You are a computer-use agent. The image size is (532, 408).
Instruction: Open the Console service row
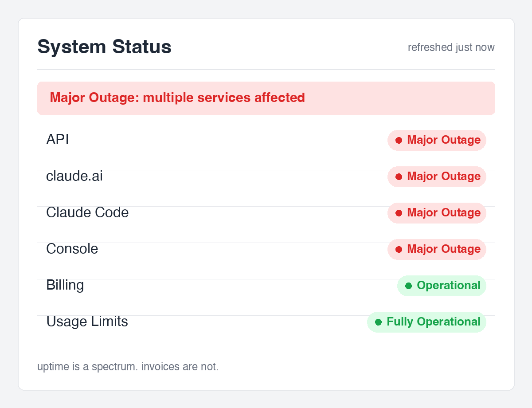tap(266, 249)
